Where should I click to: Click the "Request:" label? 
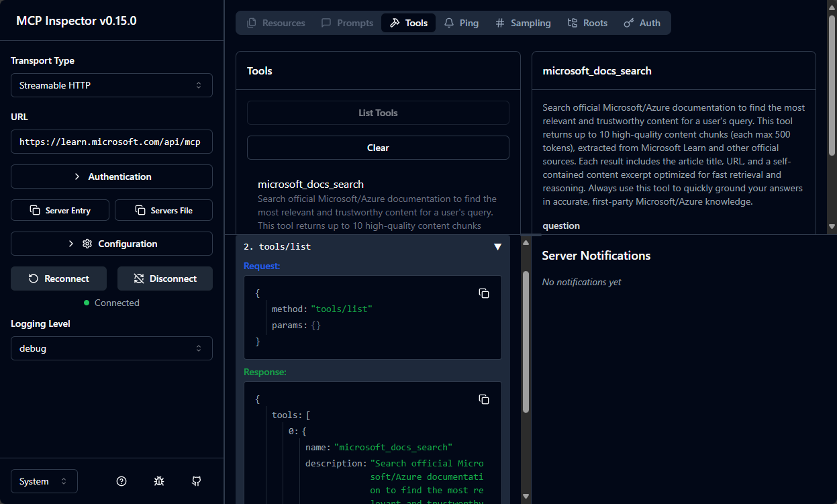pyautogui.click(x=262, y=266)
